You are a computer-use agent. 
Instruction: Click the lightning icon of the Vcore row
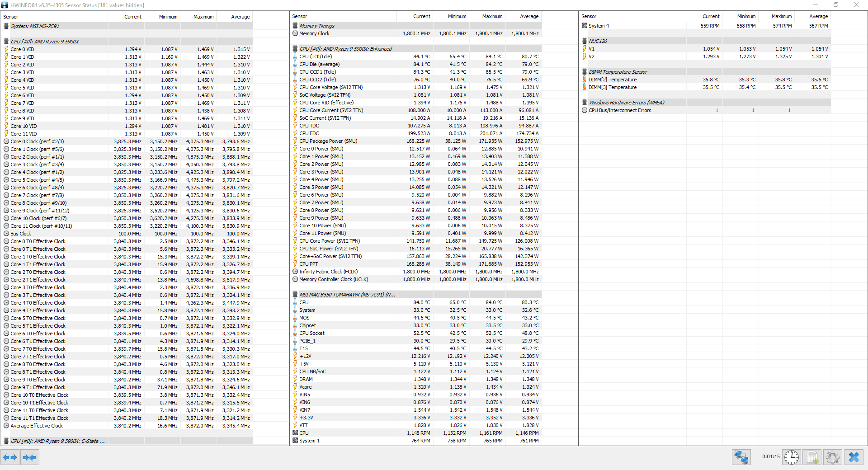click(x=295, y=387)
